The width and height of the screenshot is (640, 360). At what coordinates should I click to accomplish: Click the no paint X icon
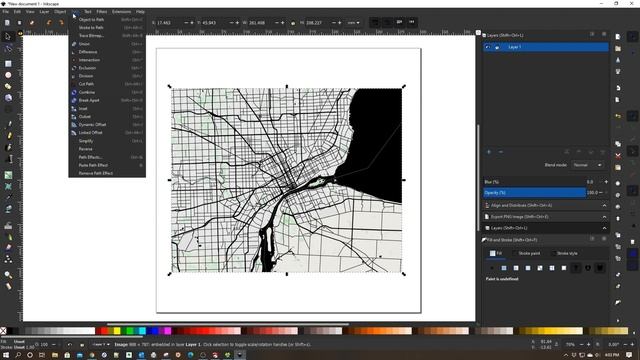[492, 268]
